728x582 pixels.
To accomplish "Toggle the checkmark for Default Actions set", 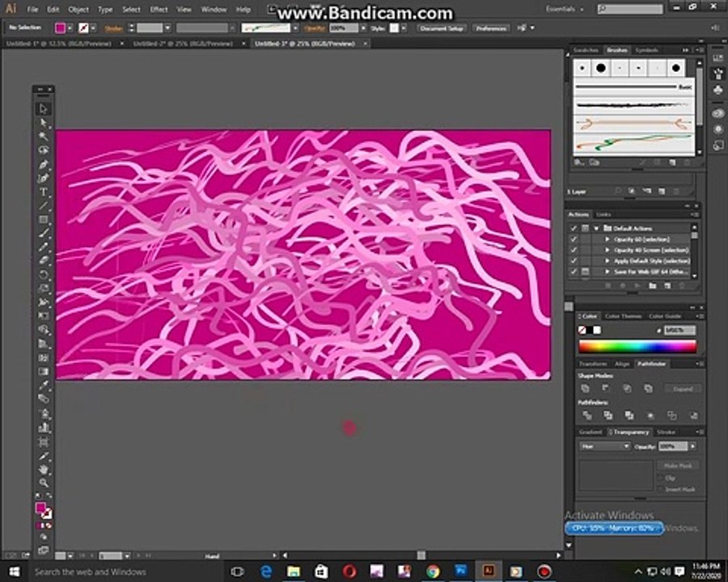I will (x=574, y=228).
